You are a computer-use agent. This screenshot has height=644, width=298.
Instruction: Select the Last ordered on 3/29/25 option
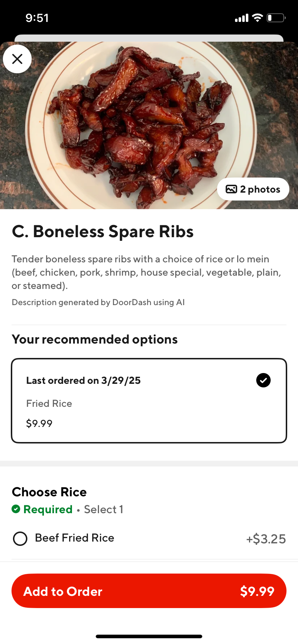(149, 401)
